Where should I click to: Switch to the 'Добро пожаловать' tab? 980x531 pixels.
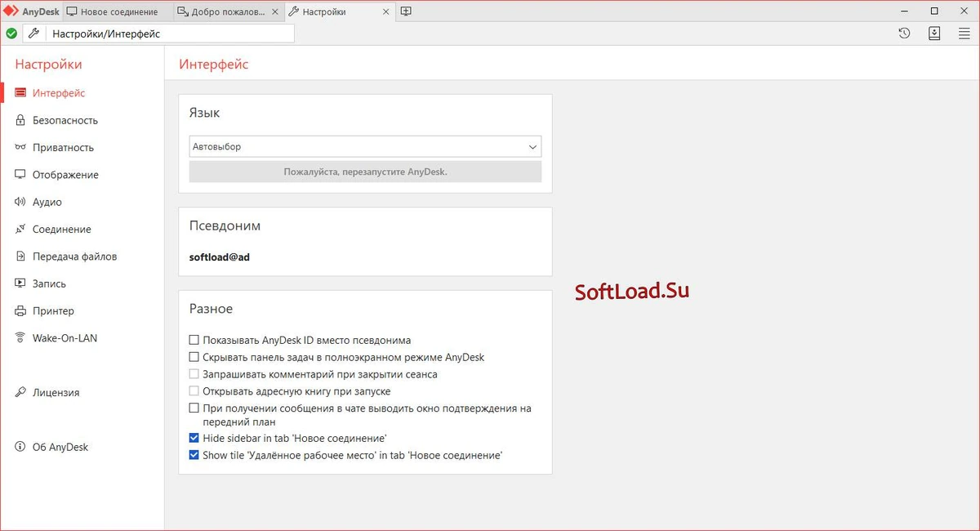pyautogui.click(x=229, y=11)
